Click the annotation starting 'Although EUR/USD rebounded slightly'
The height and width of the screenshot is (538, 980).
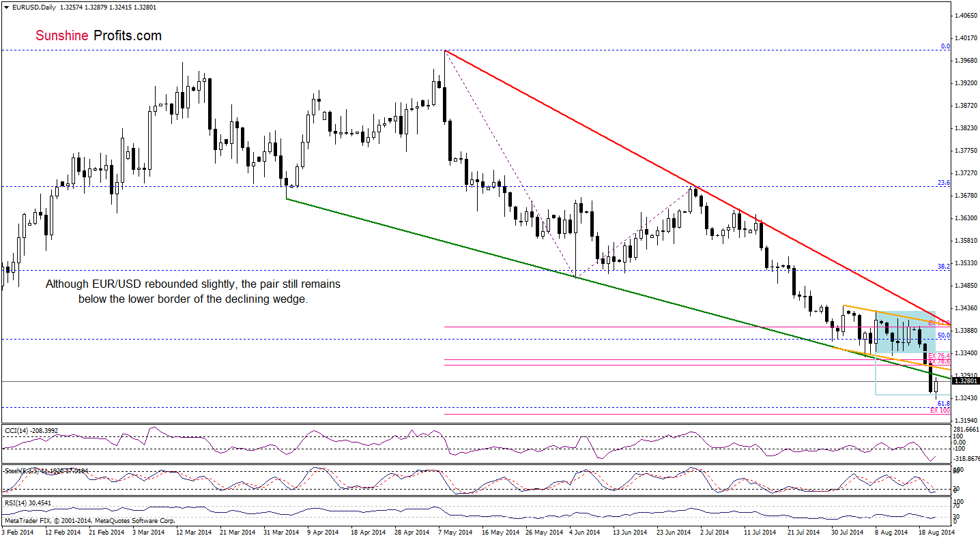(x=193, y=291)
